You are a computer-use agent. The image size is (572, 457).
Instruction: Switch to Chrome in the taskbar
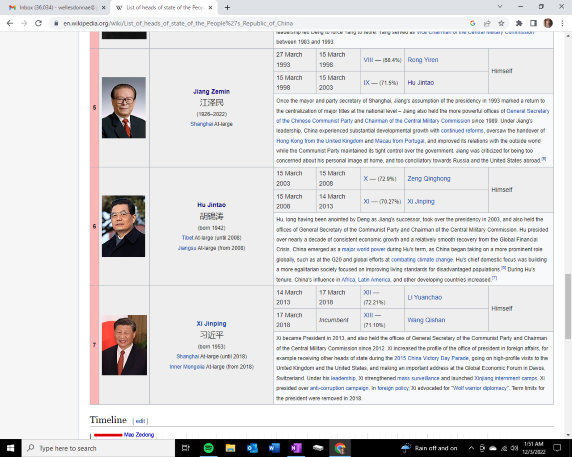[x=340, y=448]
